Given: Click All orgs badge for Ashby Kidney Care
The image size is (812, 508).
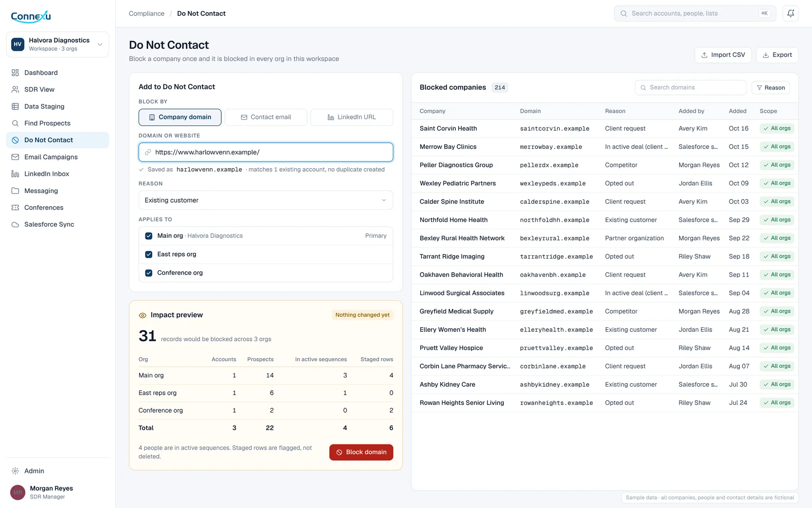Looking at the screenshot, I should pos(777,385).
